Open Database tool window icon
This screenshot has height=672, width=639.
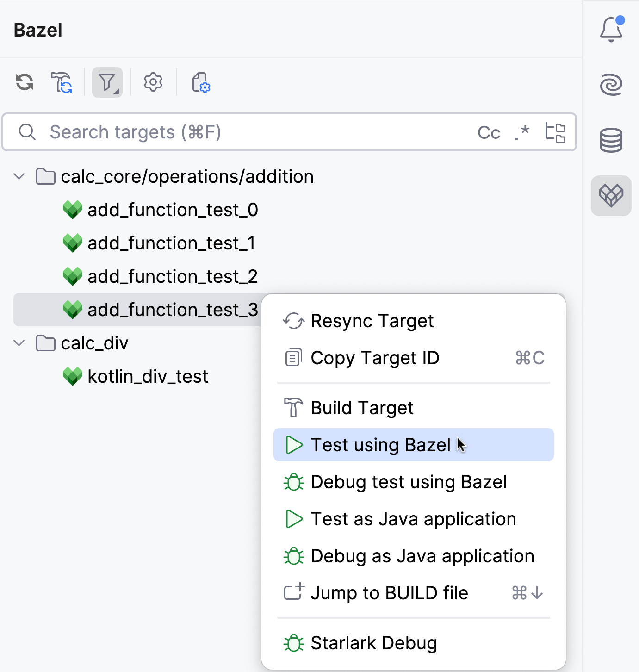(x=611, y=140)
